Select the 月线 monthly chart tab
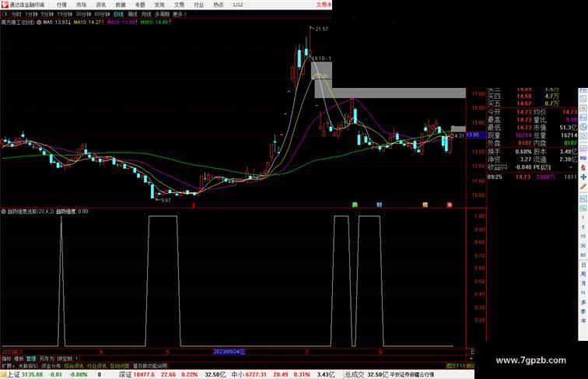The width and height of the screenshot is (588, 379). [146, 14]
